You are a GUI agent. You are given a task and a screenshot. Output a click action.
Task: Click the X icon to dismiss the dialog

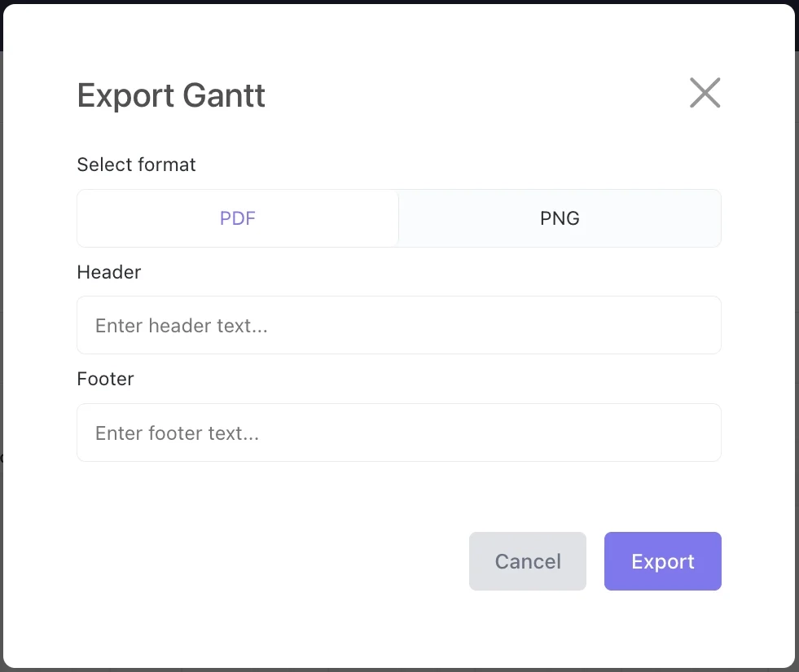(x=705, y=93)
